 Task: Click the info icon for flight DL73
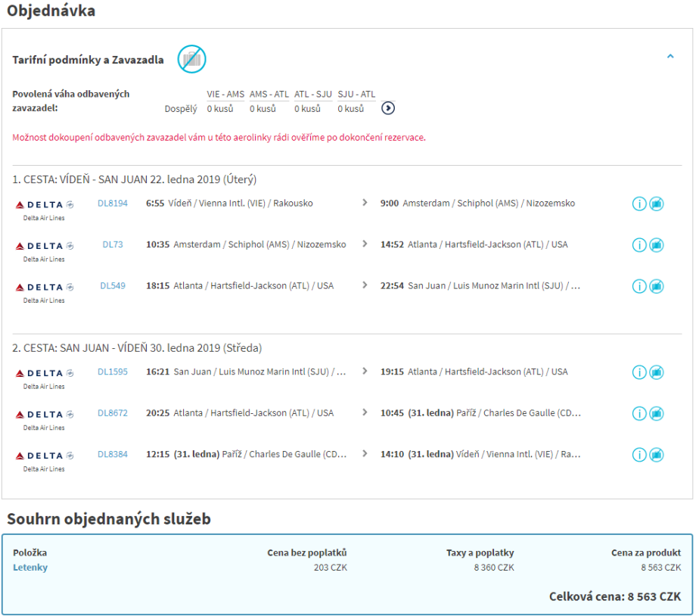tap(639, 245)
